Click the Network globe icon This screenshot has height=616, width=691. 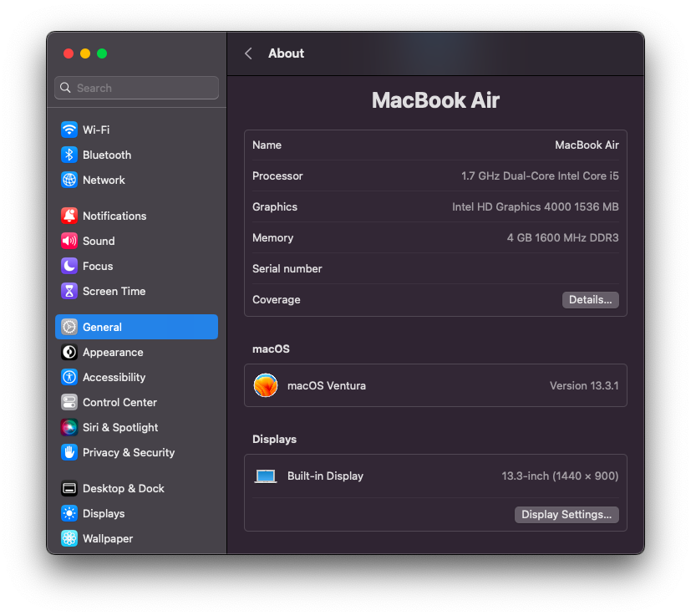(69, 180)
